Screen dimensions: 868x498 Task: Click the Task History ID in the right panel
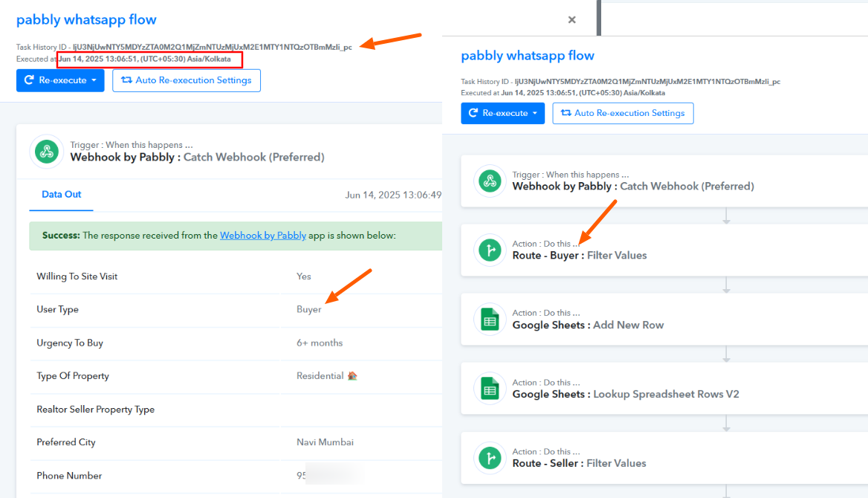[649, 82]
